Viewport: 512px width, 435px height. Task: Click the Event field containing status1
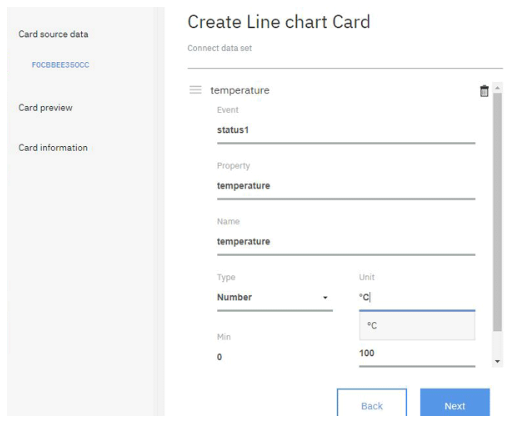(346, 130)
